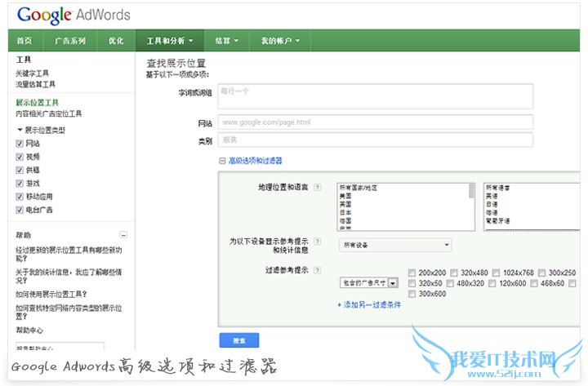Check the 480x320 ad size checkbox

pyautogui.click(x=450, y=283)
